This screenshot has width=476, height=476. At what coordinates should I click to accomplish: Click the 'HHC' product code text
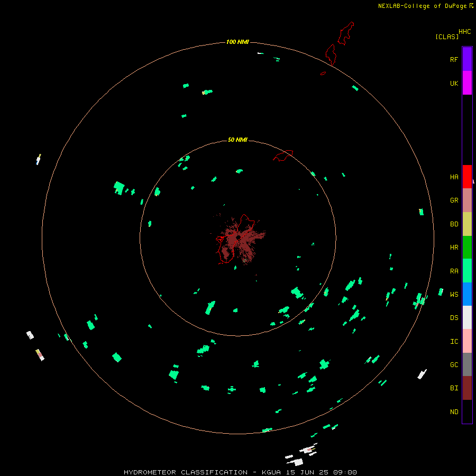click(x=464, y=32)
